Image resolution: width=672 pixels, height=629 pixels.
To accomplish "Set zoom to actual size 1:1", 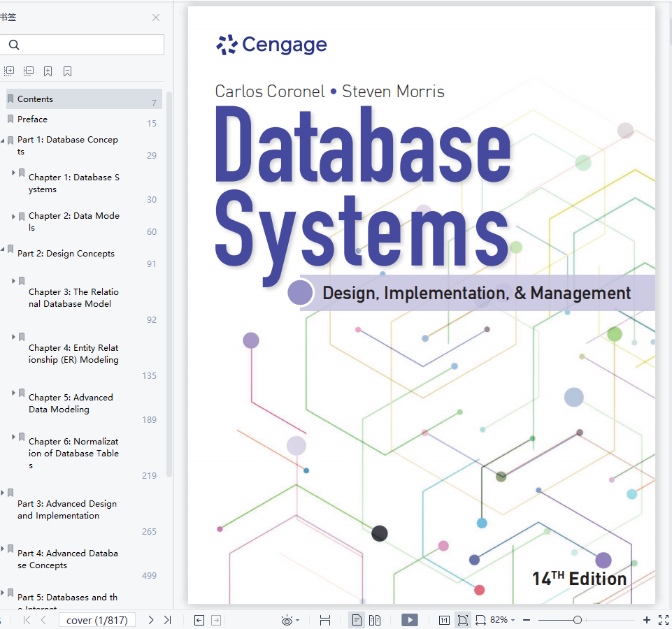I will 445,620.
